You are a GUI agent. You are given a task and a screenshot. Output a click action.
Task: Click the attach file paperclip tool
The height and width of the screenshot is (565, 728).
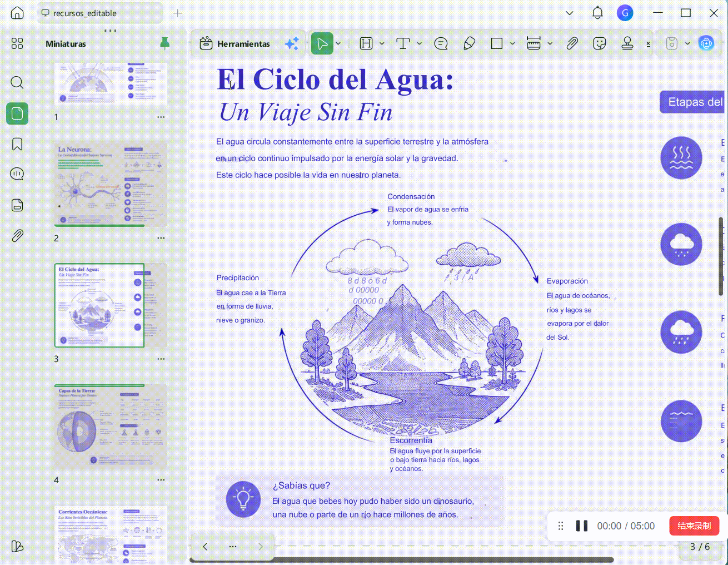[x=572, y=43]
